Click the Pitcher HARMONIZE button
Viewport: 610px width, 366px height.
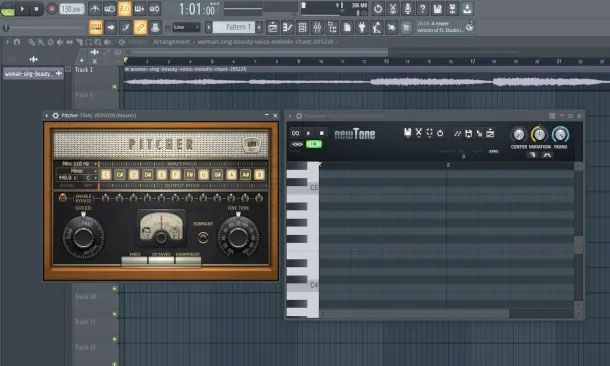point(188,260)
